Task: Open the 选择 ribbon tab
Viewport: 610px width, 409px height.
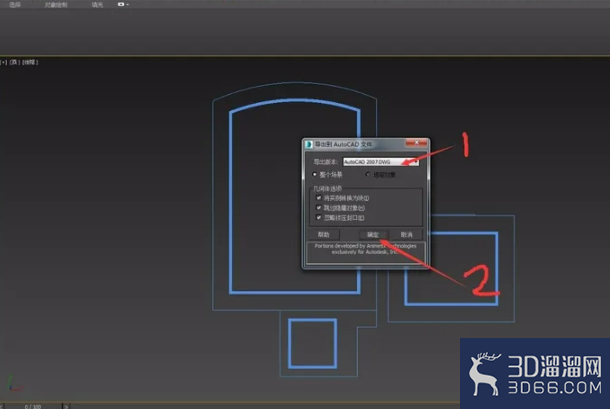Action: (15, 5)
